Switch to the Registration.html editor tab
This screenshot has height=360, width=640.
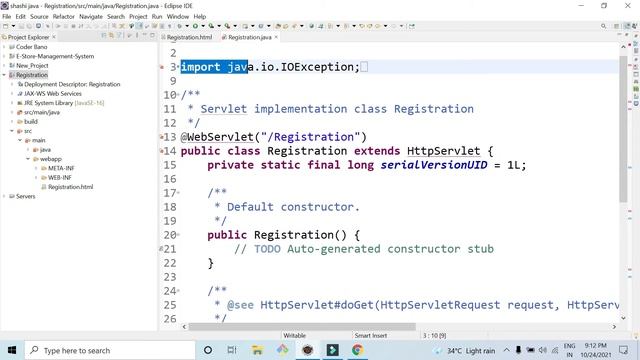pyautogui.click(x=187, y=37)
